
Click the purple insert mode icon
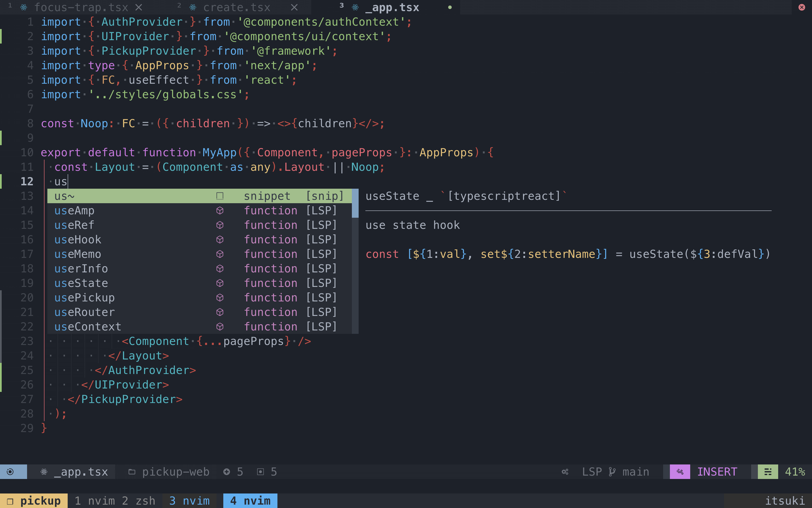pyautogui.click(x=680, y=472)
